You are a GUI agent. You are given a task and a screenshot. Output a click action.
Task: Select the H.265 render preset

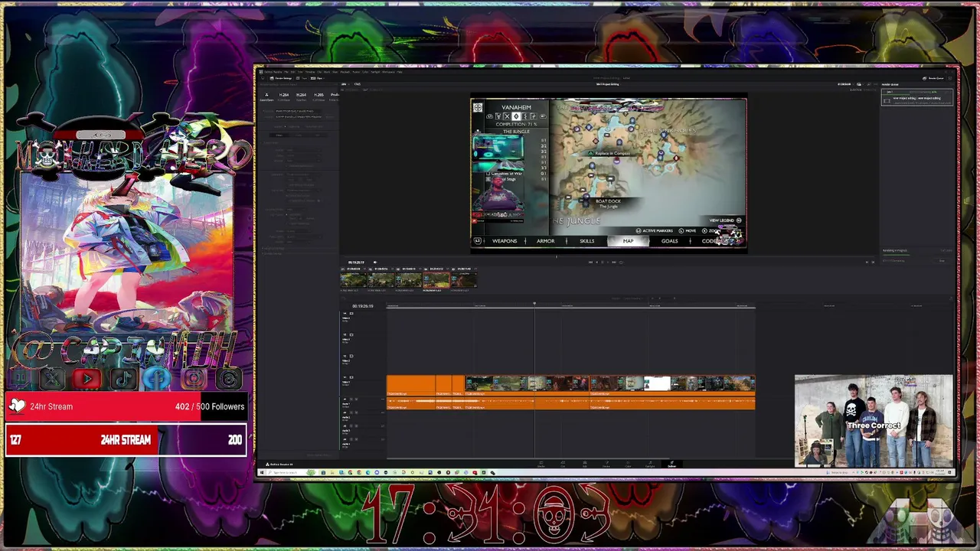(318, 97)
